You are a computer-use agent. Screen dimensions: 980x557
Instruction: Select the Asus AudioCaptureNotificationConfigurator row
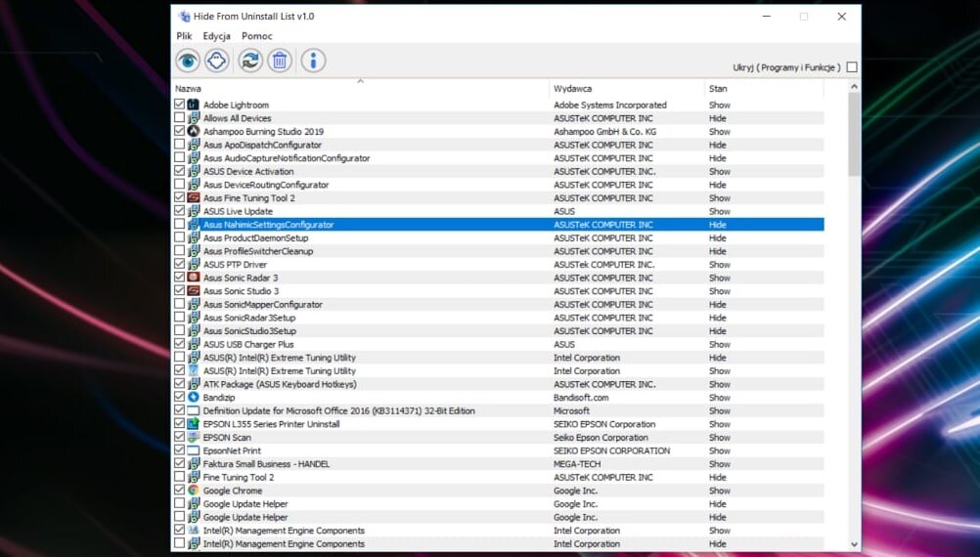498,158
